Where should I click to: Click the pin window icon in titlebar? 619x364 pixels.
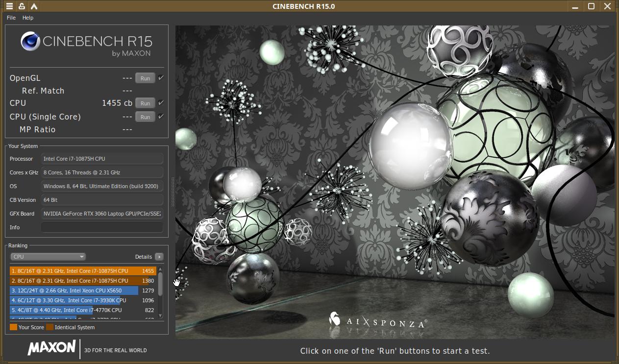pos(22,6)
